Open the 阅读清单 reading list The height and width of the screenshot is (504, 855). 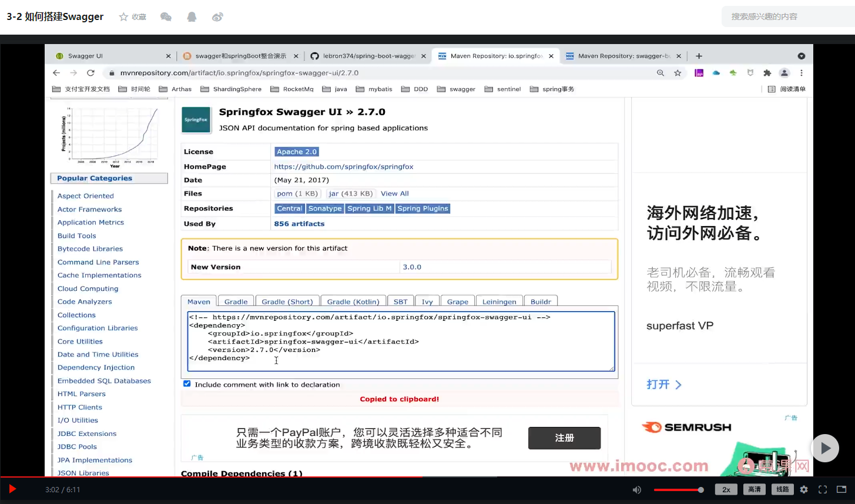click(x=787, y=89)
